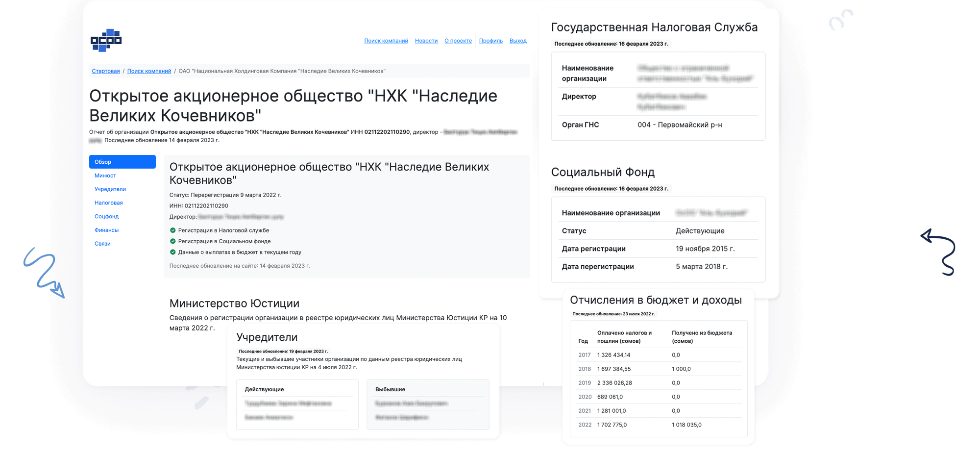This screenshot has height=455, width=980.
Task: Open the Финансы sidebar section
Action: [107, 230]
